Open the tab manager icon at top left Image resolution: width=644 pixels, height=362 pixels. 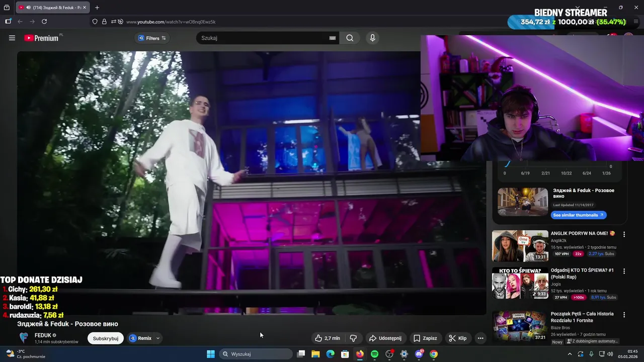click(x=7, y=8)
